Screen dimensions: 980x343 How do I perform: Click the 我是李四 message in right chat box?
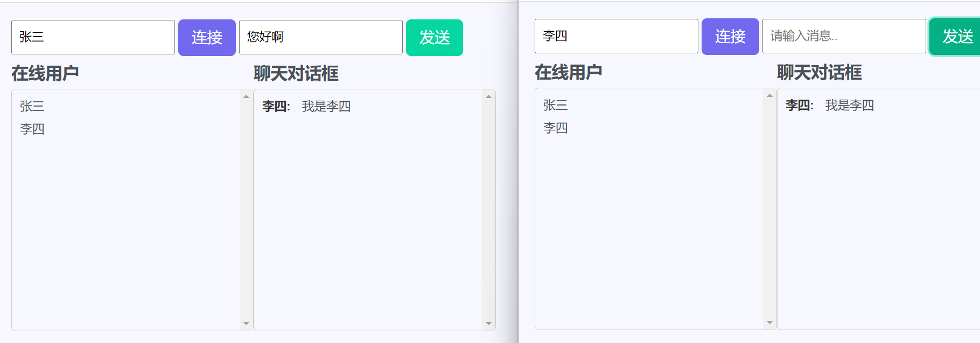(x=850, y=106)
